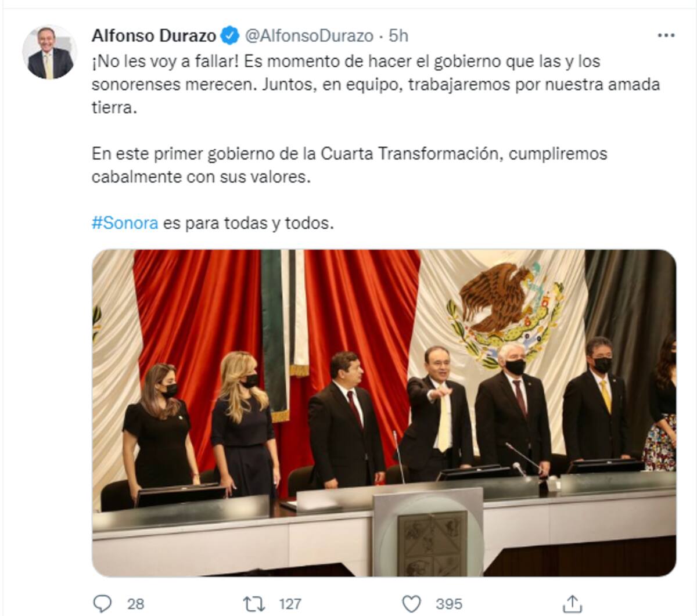Click the retweet arrows icon
This screenshot has width=697, height=616.
[253, 604]
